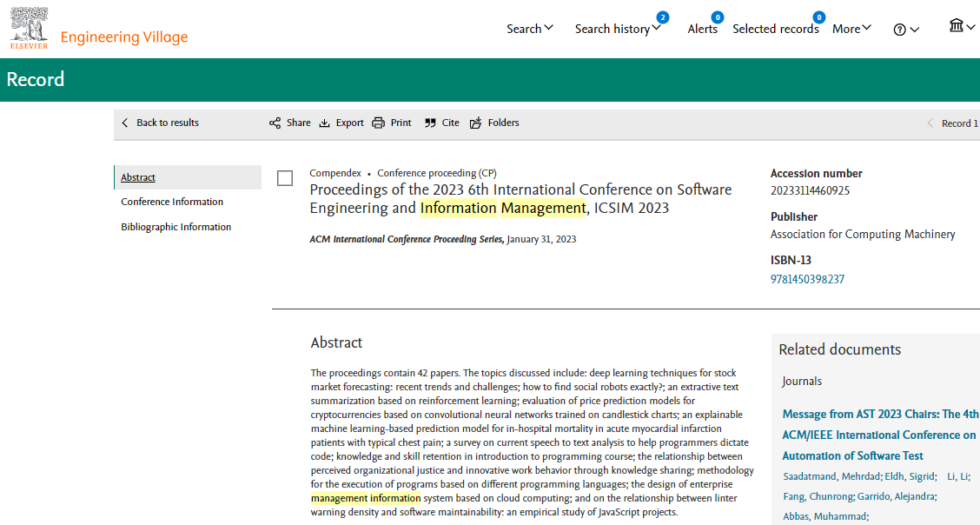Open the Engineering Village home link

coord(123,37)
